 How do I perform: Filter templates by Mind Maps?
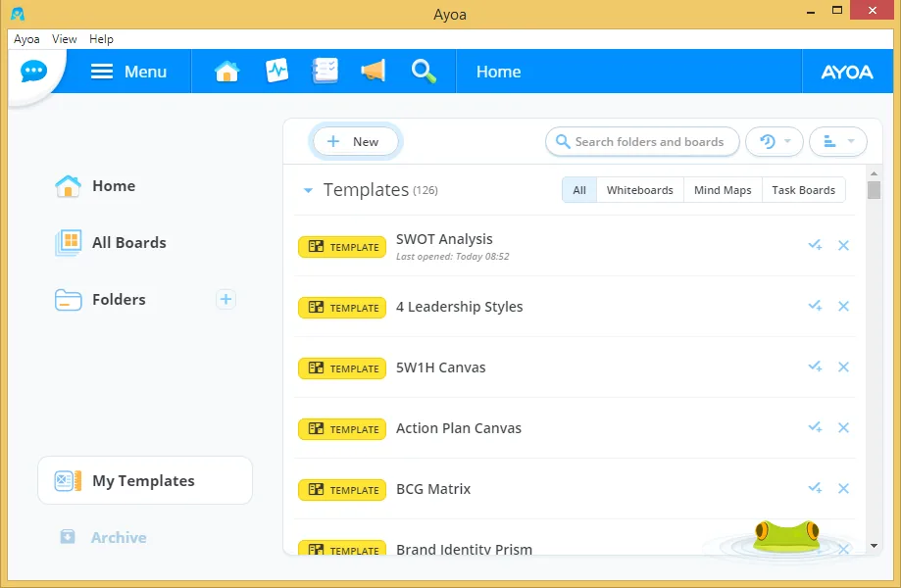tap(723, 190)
